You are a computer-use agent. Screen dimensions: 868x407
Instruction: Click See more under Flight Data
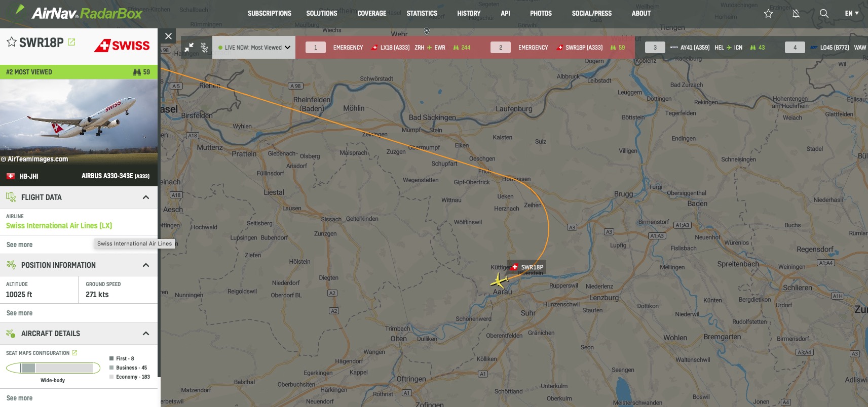tap(19, 245)
